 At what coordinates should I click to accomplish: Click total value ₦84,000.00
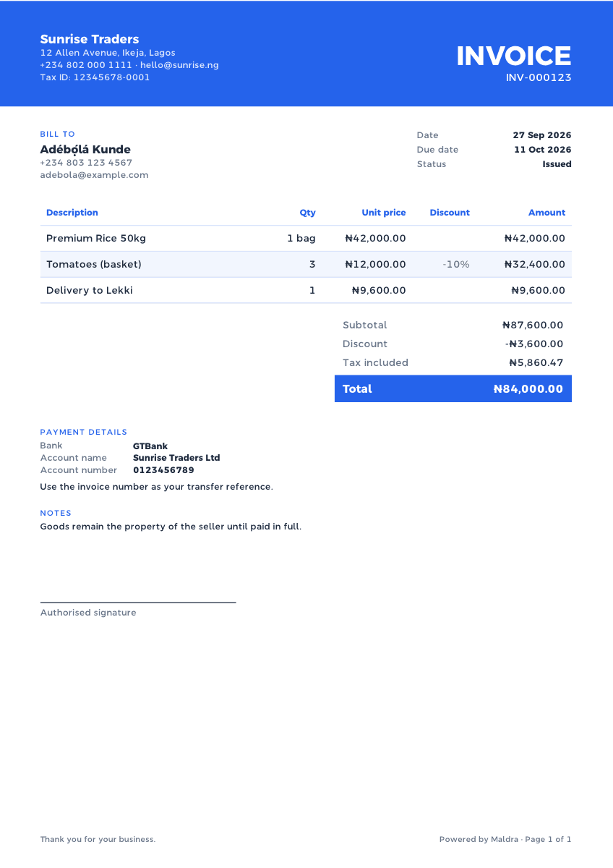tap(528, 388)
